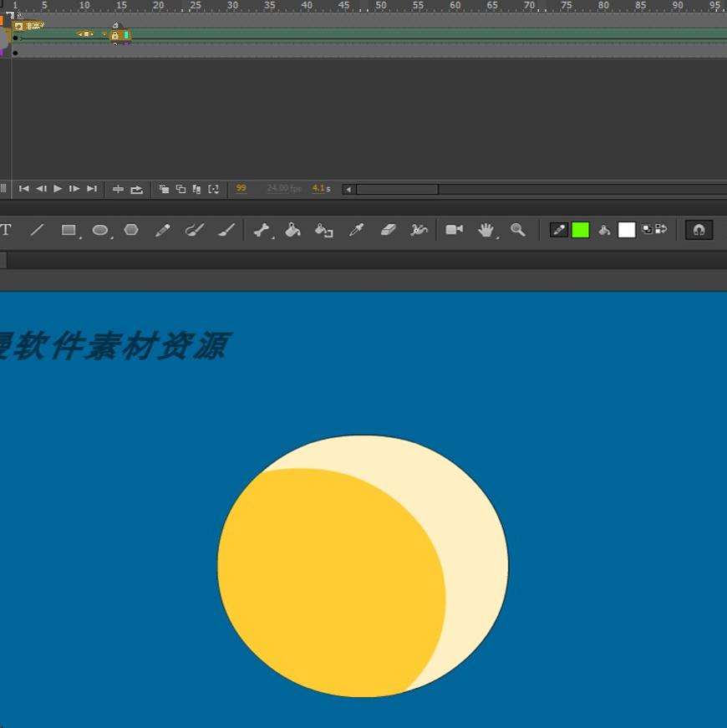Click the elapsed time value 4.1 s
This screenshot has height=728, width=727.
click(321, 188)
